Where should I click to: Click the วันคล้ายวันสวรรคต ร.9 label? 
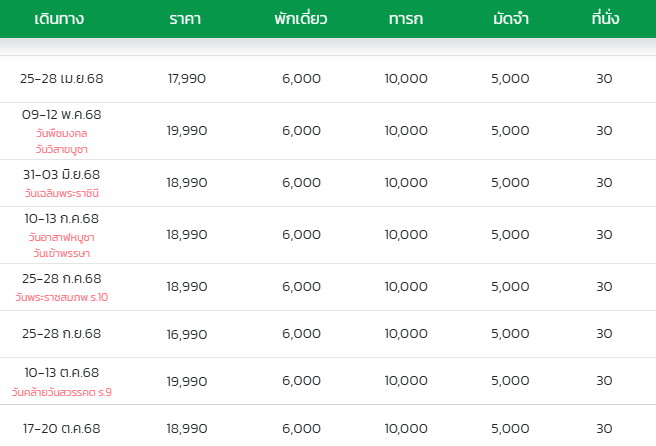(62, 392)
